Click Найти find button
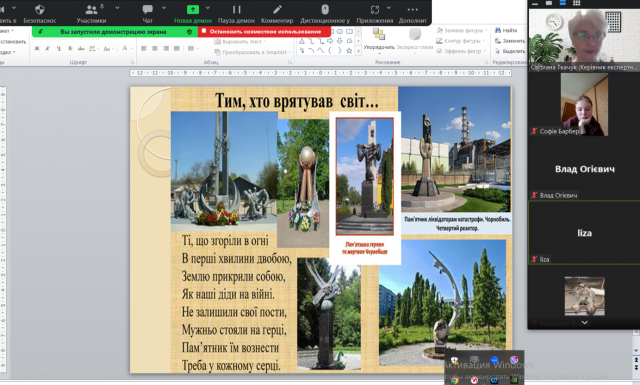 (506, 30)
